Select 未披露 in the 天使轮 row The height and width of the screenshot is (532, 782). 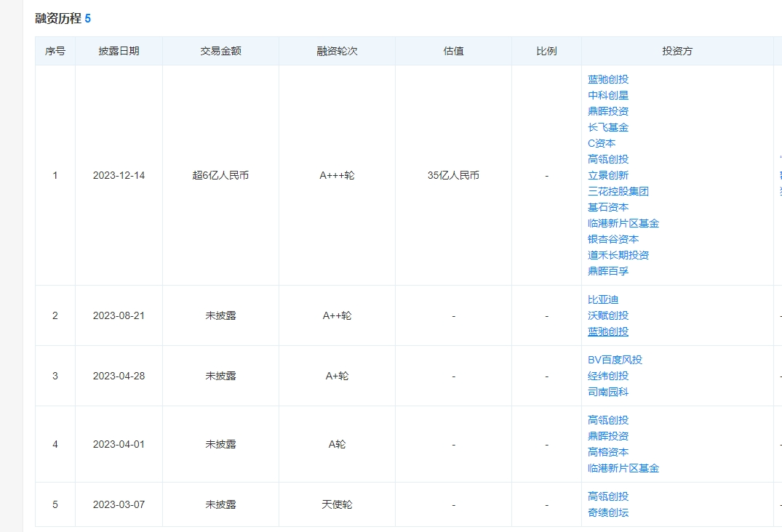[220, 504]
